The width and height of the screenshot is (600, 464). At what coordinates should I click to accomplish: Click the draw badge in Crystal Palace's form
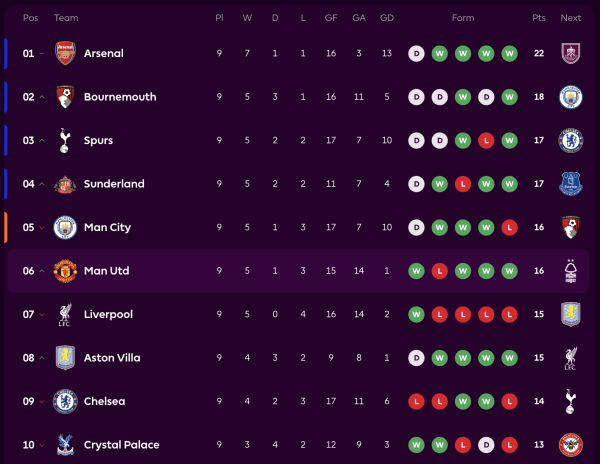(486, 445)
